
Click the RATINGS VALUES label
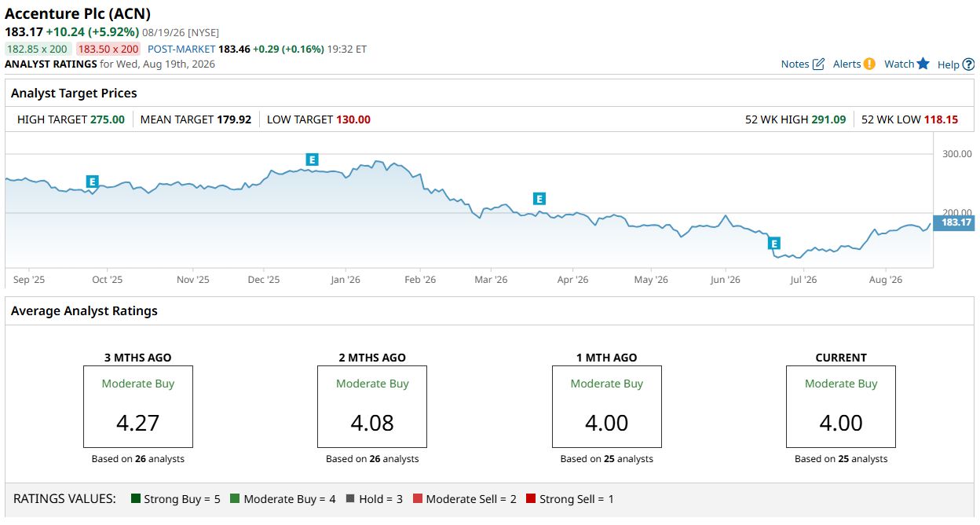pos(65,499)
